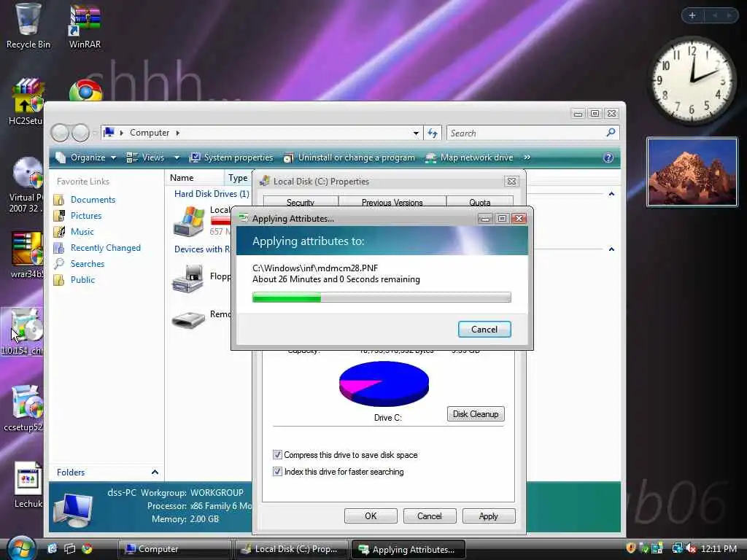Open the Documents favorite link
747x560 pixels.
pos(93,200)
